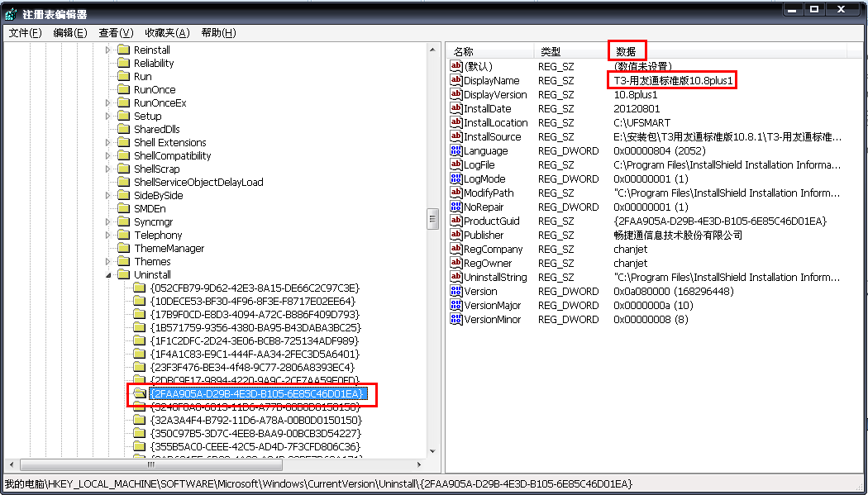This screenshot has width=868, height=495.
Task: Expand the Shell Extensions key
Action: (x=108, y=143)
